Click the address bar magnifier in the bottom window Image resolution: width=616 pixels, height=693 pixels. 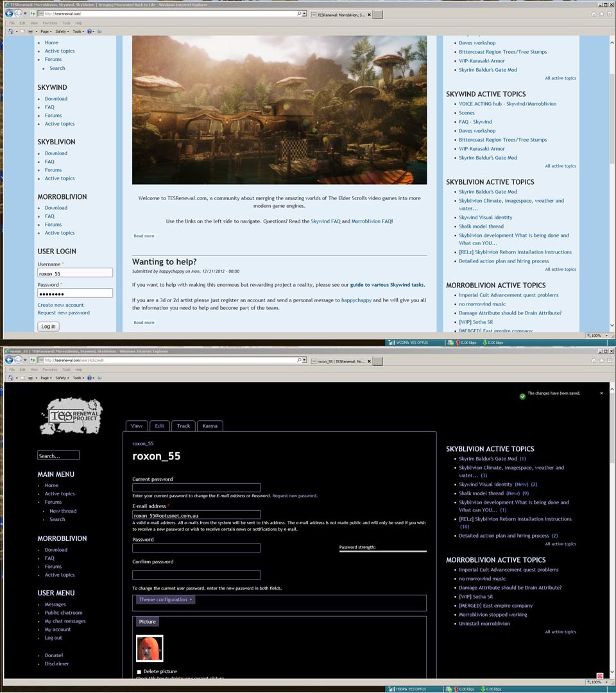tap(299, 360)
